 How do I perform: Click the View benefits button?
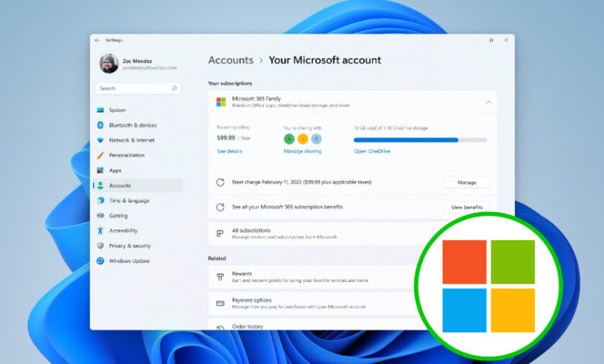point(467,208)
